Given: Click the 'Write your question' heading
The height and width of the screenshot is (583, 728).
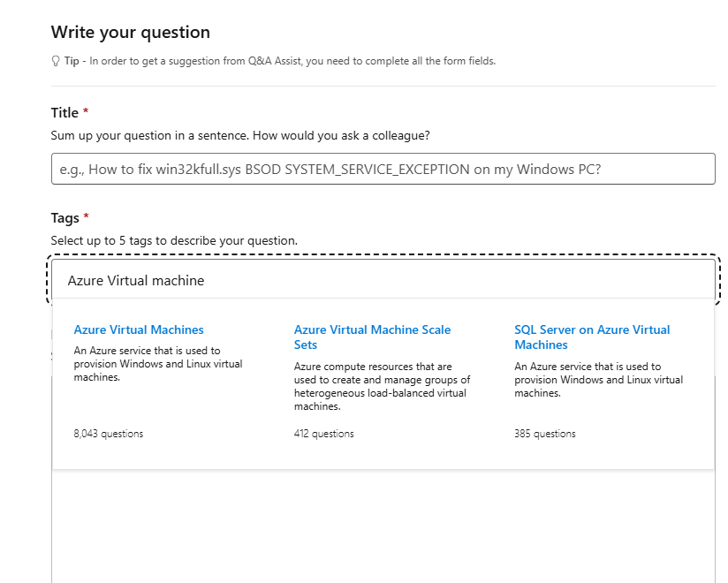Looking at the screenshot, I should pos(131,33).
